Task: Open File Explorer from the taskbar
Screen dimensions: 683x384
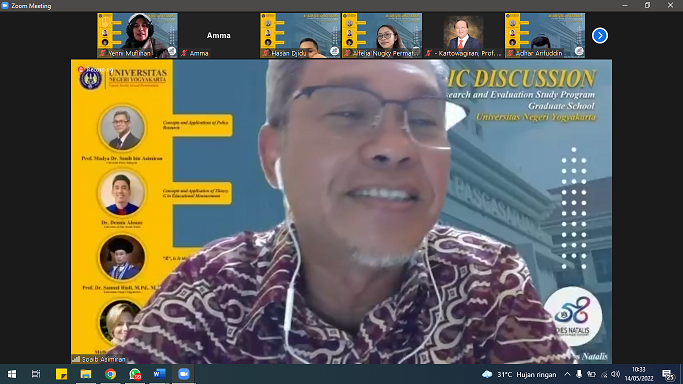Action: point(86,374)
